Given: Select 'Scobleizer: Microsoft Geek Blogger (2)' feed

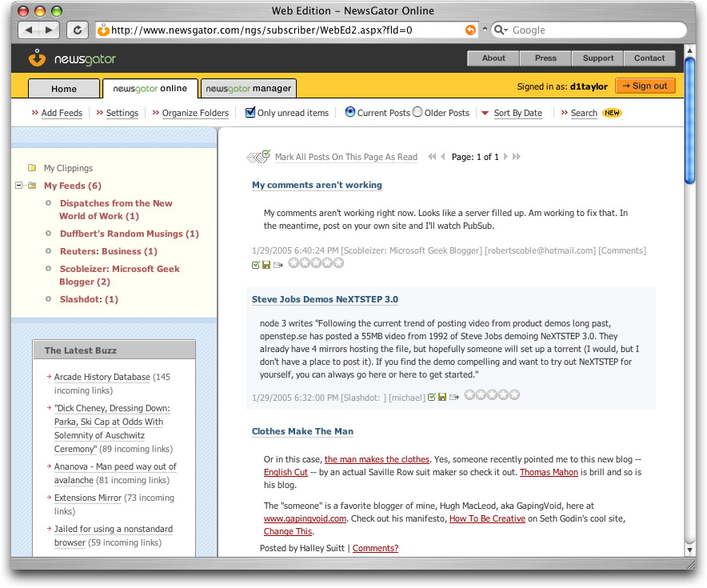Looking at the screenshot, I should [x=119, y=275].
